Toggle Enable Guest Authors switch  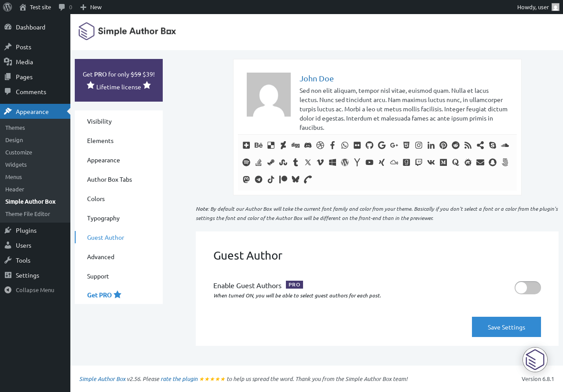click(x=528, y=288)
